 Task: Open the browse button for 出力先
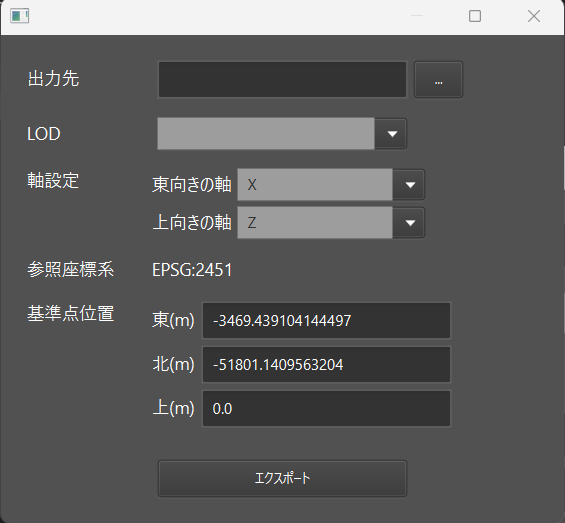(438, 80)
